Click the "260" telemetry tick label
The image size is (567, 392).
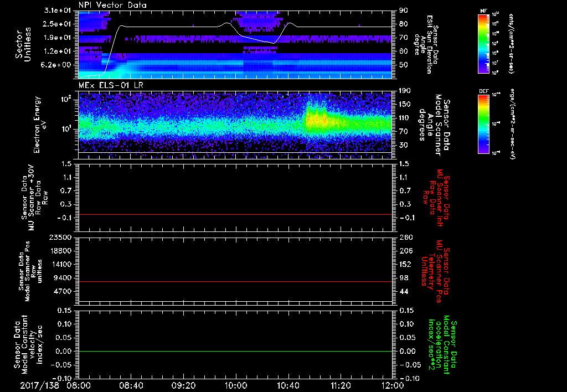pyautogui.click(x=406, y=237)
